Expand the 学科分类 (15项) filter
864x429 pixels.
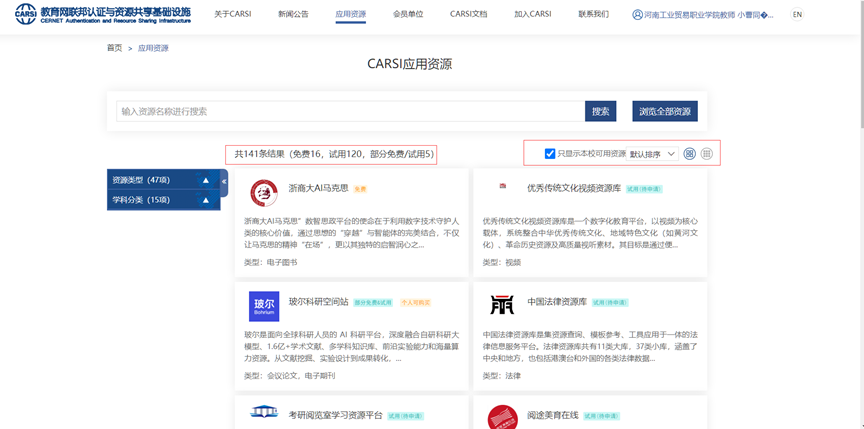click(x=163, y=200)
